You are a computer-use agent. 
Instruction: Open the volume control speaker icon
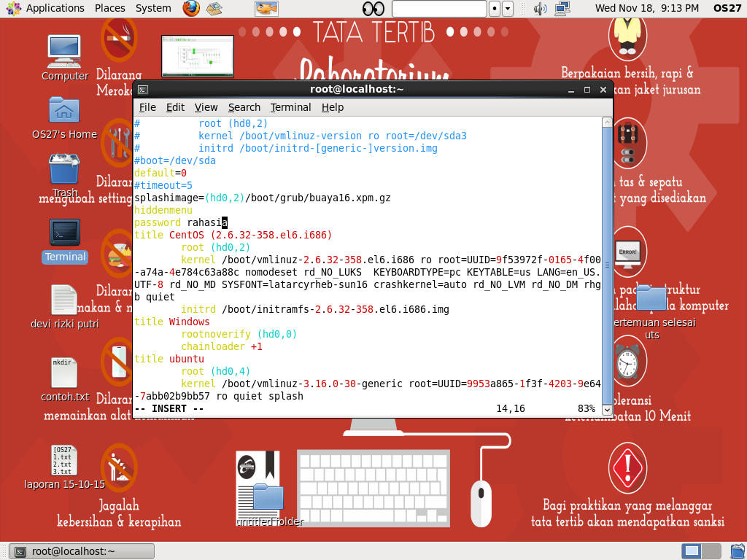tap(541, 9)
